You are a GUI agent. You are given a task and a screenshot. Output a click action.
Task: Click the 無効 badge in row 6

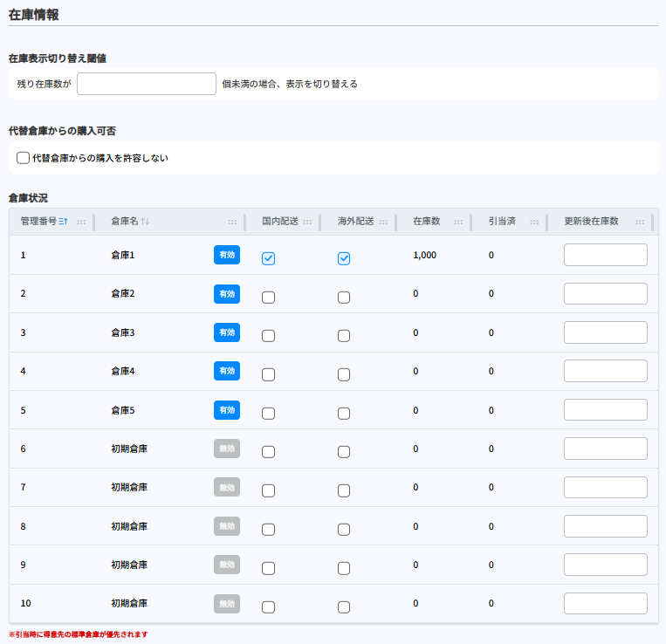[227, 449]
